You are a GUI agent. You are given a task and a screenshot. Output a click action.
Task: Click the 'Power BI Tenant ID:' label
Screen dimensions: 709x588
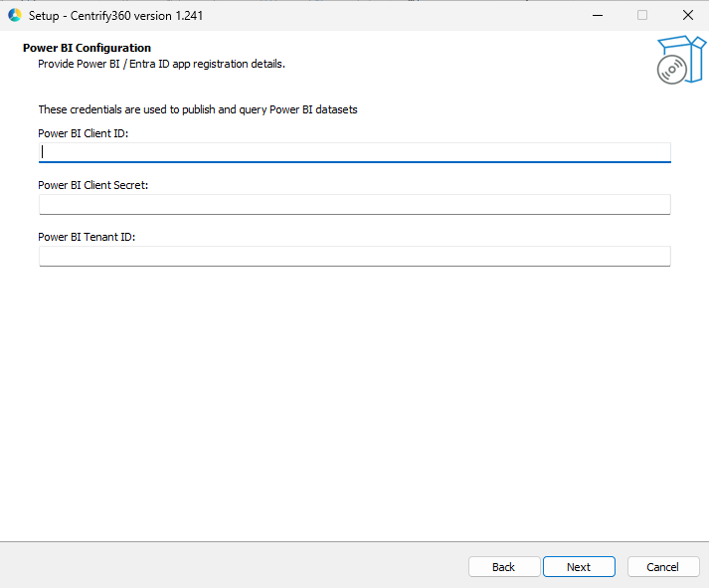(87, 237)
